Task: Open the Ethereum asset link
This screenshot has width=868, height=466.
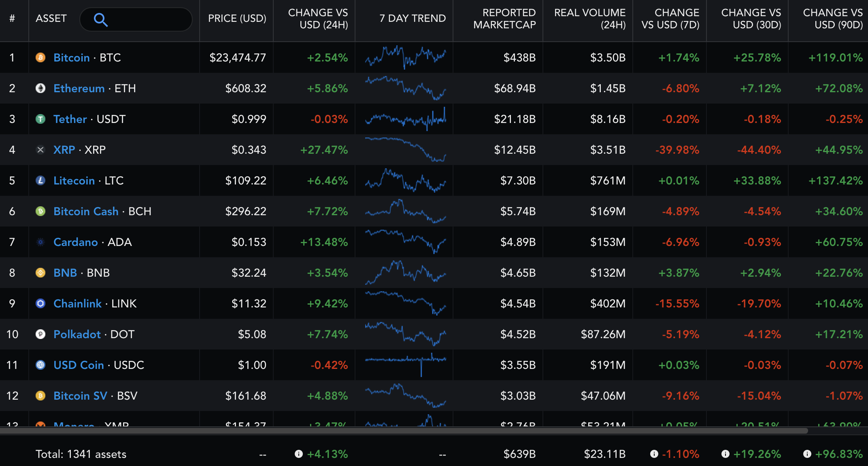Action: click(x=79, y=88)
